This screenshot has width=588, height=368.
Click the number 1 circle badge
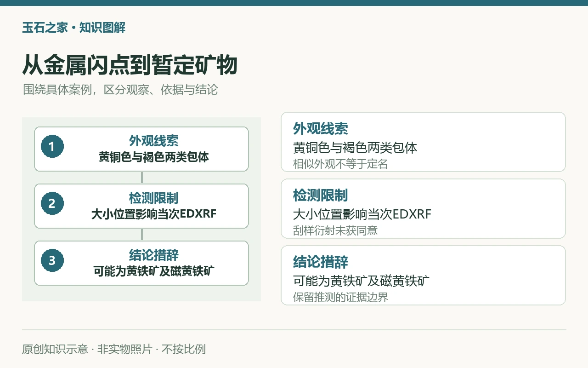[52, 146]
